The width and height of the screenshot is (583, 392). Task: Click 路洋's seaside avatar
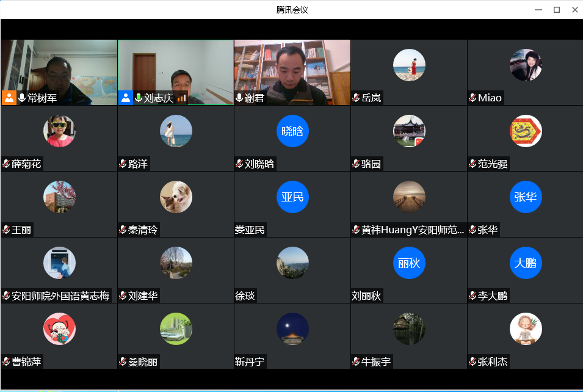[176, 131]
